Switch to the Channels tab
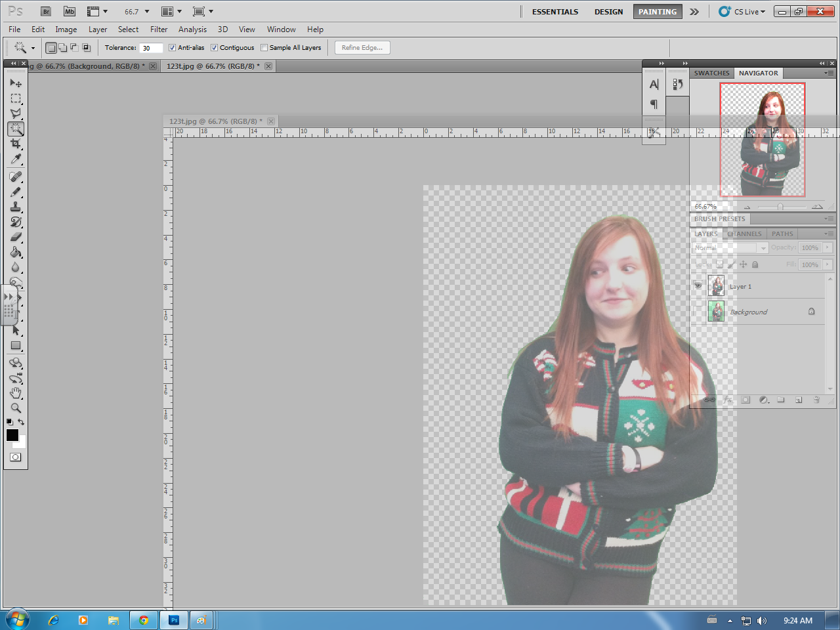This screenshot has height=630, width=840. pos(744,234)
